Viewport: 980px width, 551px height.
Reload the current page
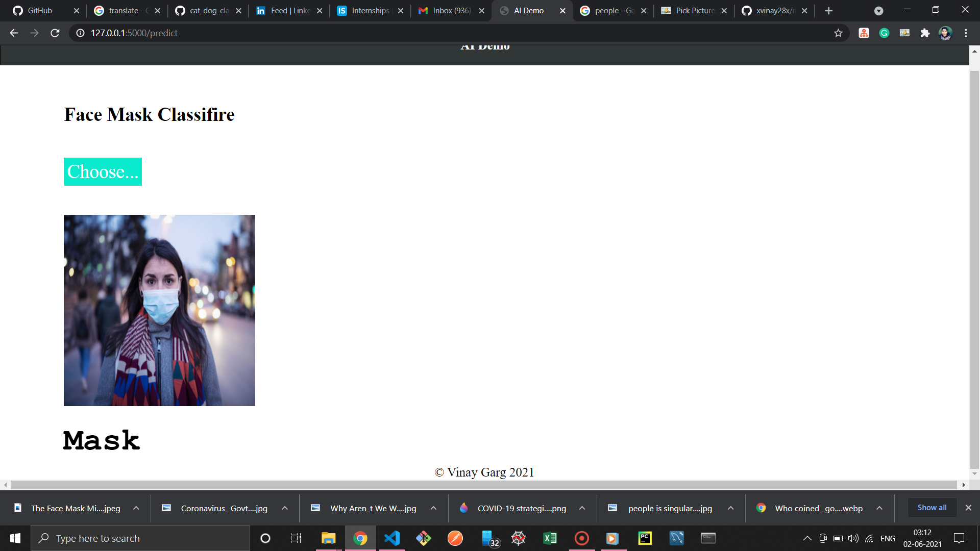(x=55, y=33)
